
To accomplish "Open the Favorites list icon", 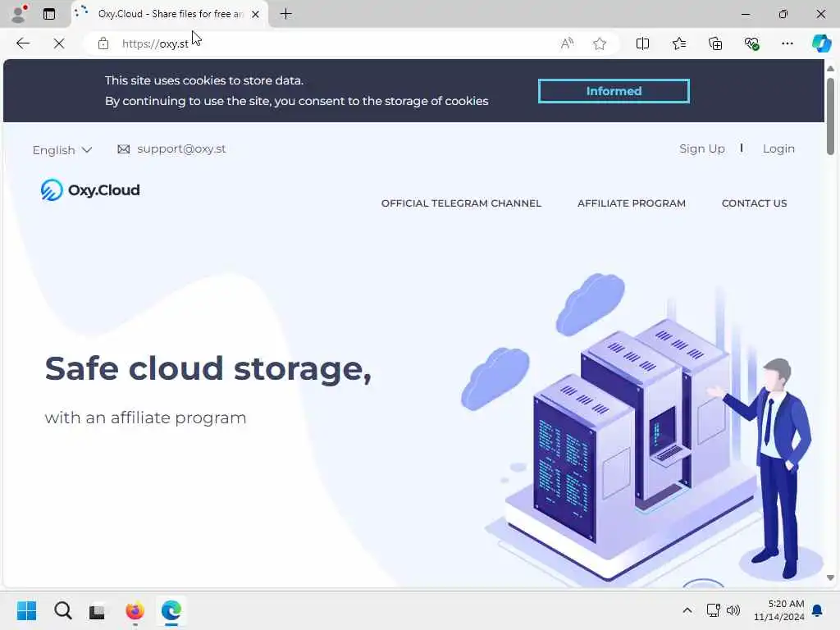I will point(679,43).
